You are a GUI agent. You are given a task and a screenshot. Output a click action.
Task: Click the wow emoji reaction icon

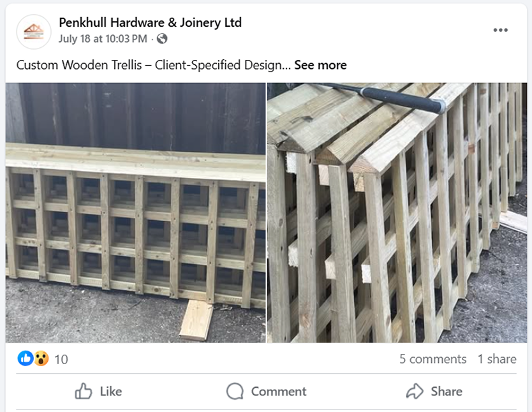[x=41, y=358]
